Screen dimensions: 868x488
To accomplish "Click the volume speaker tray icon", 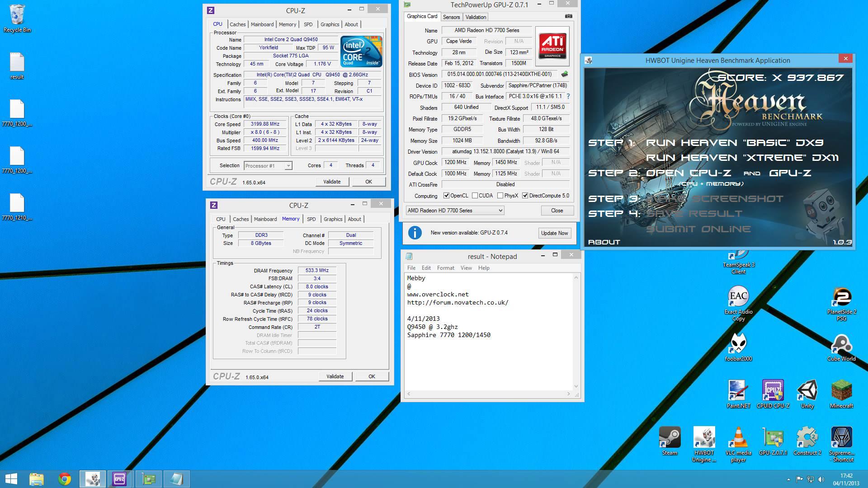I will 821,479.
